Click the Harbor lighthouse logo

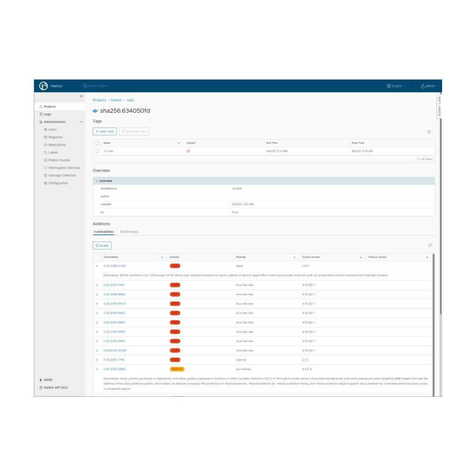pos(43,86)
